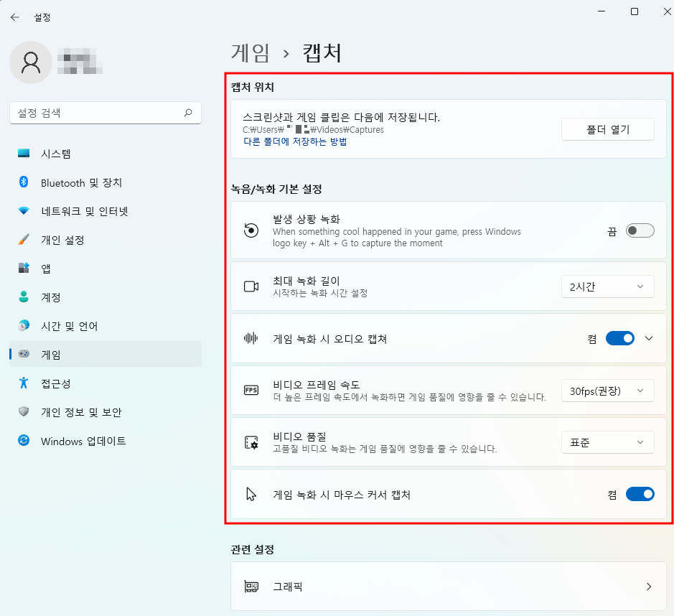The image size is (674, 616).
Task: Click the video camera icon beside 최대 녹화 길이
Action: pyautogui.click(x=251, y=286)
